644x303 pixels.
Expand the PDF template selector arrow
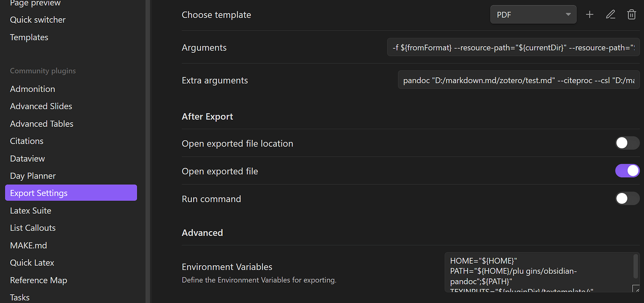click(568, 14)
